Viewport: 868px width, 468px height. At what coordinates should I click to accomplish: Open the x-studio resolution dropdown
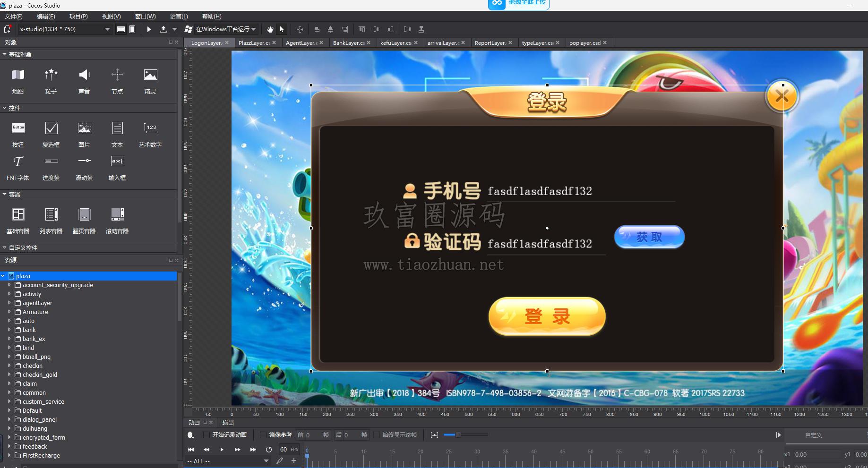point(65,29)
